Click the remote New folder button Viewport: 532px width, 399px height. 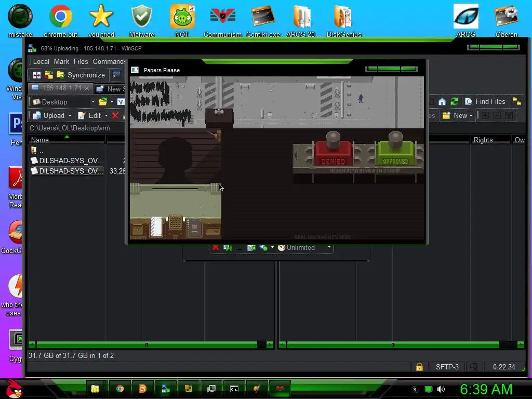[455, 116]
